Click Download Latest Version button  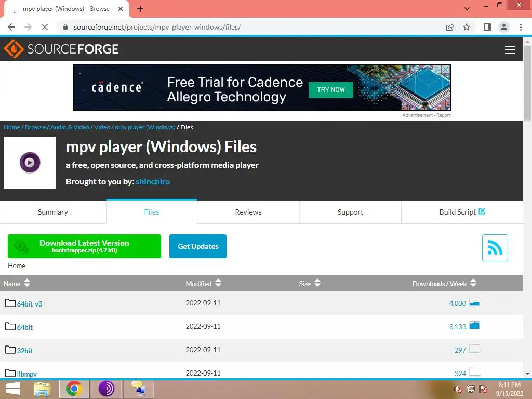click(x=84, y=246)
